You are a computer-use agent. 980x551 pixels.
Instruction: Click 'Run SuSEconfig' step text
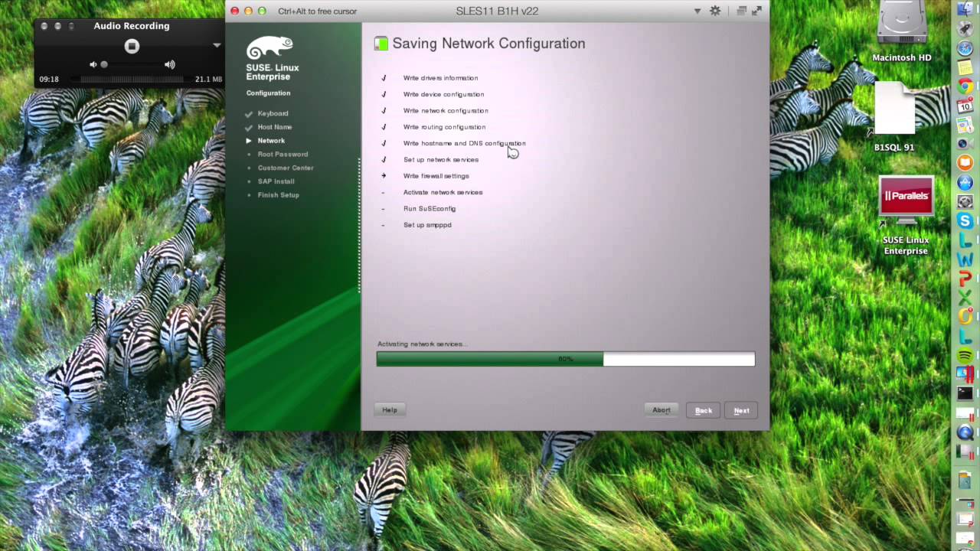[x=430, y=209]
